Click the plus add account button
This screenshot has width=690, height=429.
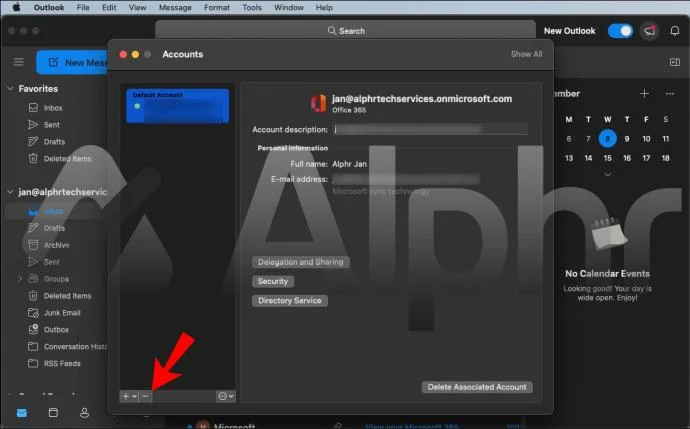point(125,396)
